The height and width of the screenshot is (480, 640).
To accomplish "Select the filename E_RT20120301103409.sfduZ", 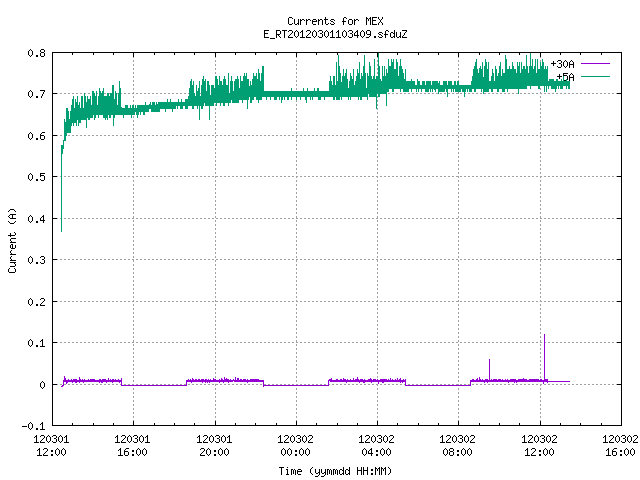I will point(335,34).
